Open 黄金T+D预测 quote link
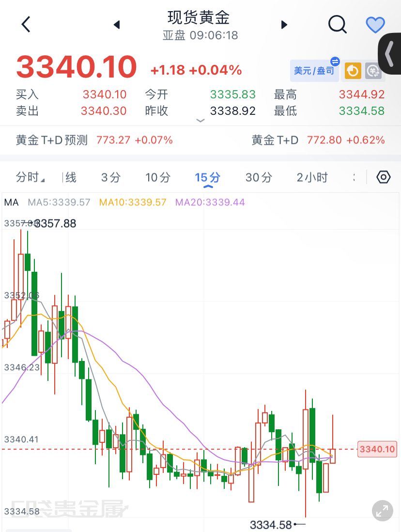This screenshot has width=401, height=532. pyautogui.click(x=94, y=140)
